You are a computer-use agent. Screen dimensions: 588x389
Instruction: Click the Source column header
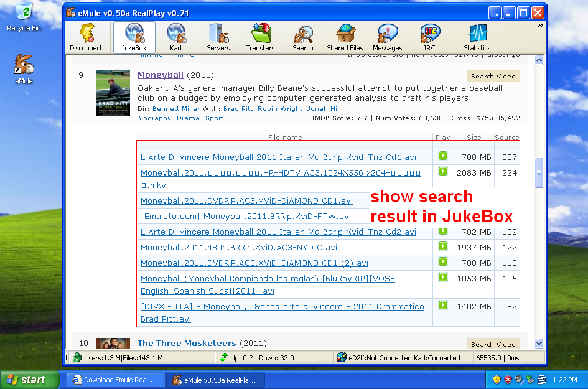[506, 138]
